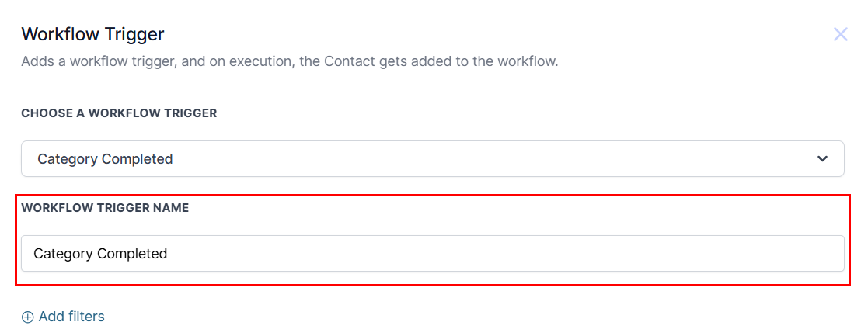Select the "Category Completed" text in the dropdown

pos(105,159)
